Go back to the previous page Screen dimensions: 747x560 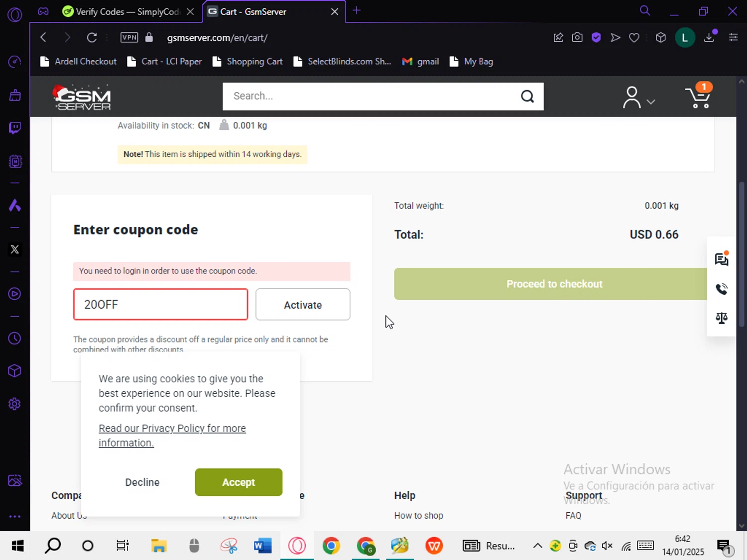(43, 37)
